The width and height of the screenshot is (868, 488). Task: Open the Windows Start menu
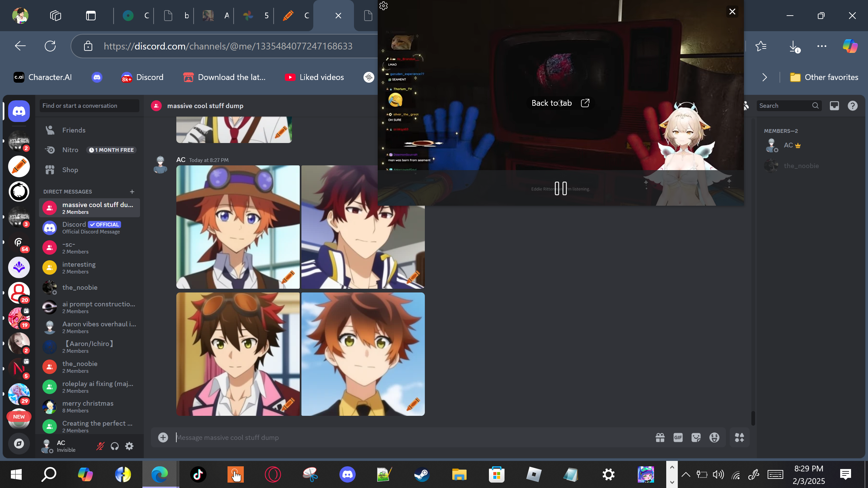pyautogui.click(x=16, y=474)
